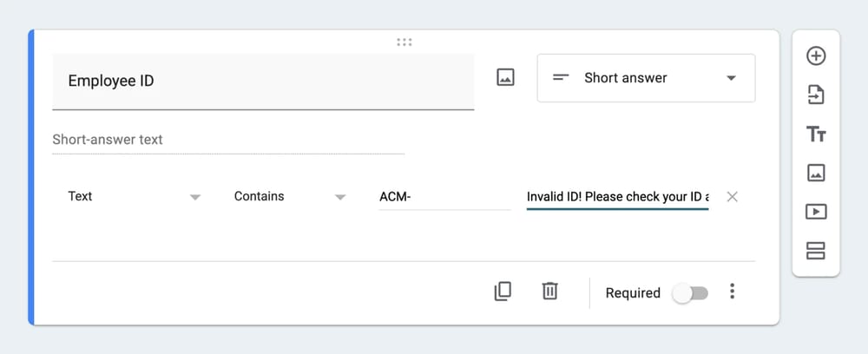Add a title and description

pyautogui.click(x=816, y=134)
